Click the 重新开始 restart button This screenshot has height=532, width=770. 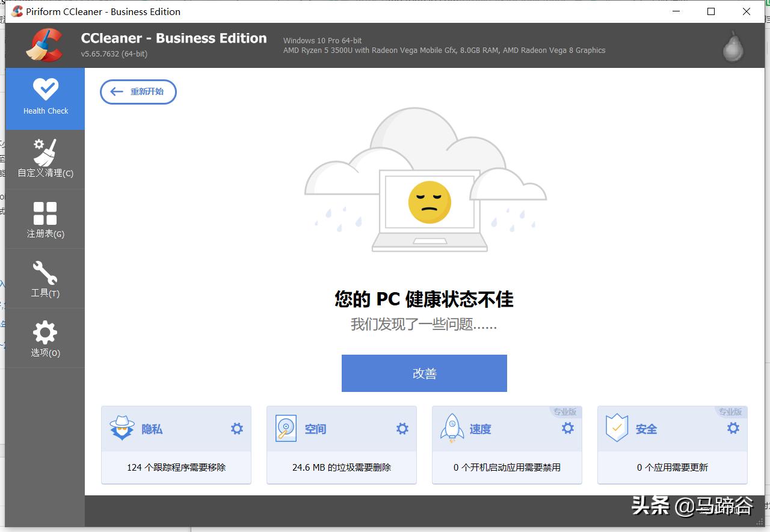tap(138, 91)
